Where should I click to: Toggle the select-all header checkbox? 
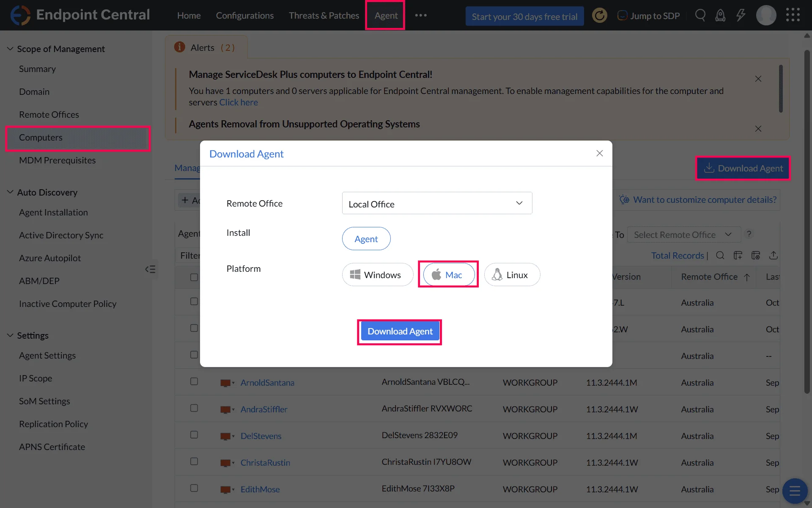194,277
